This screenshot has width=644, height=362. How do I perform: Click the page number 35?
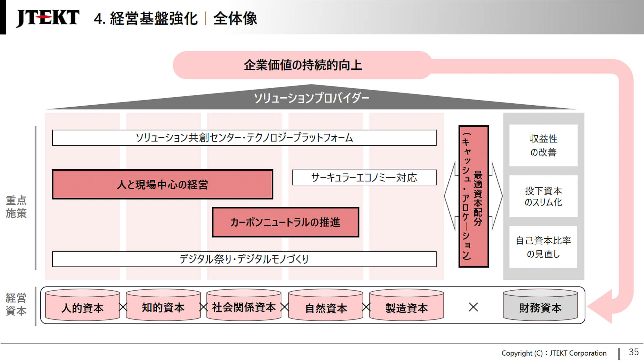pos(633,353)
